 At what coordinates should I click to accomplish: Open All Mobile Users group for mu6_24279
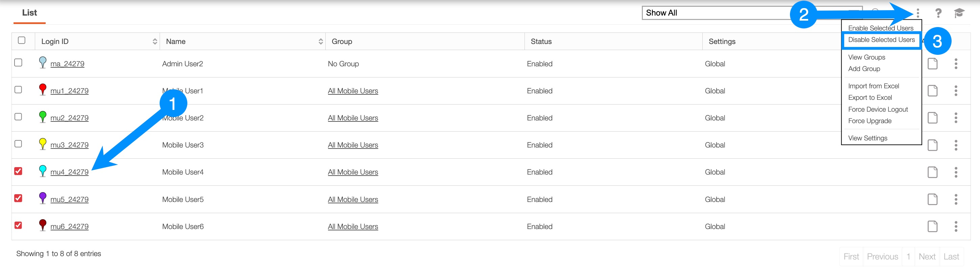click(353, 227)
